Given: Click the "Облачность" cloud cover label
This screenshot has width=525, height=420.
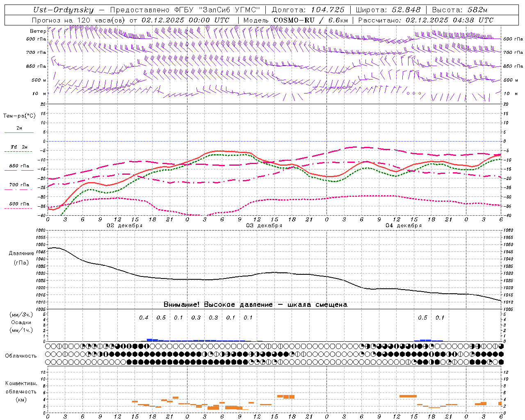Looking at the screenshot, I should [21, 356].
